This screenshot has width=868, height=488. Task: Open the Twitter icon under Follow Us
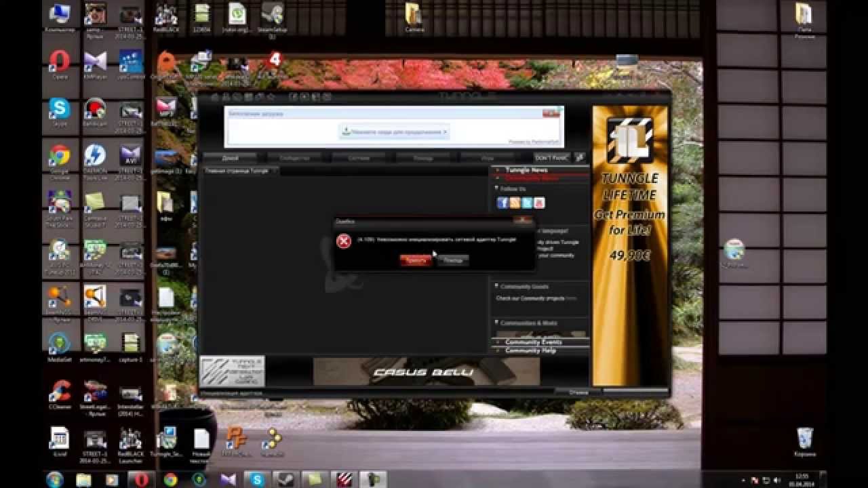point(527,203)
